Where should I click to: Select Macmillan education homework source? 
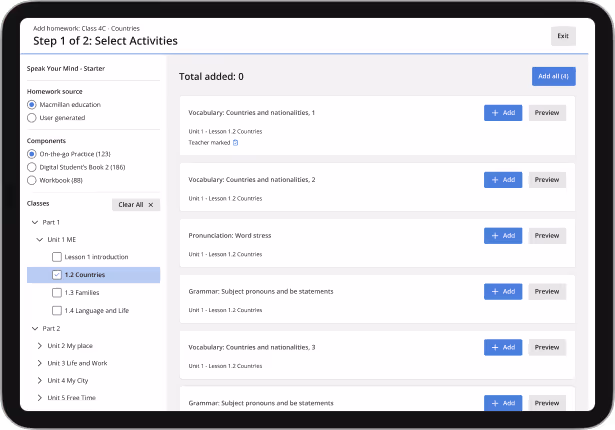tap(32, 105)
